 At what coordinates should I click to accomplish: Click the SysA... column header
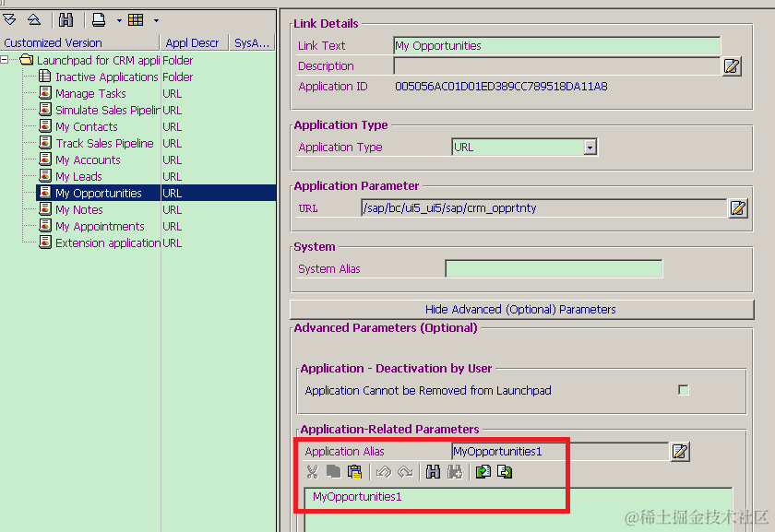click(252, 43)
